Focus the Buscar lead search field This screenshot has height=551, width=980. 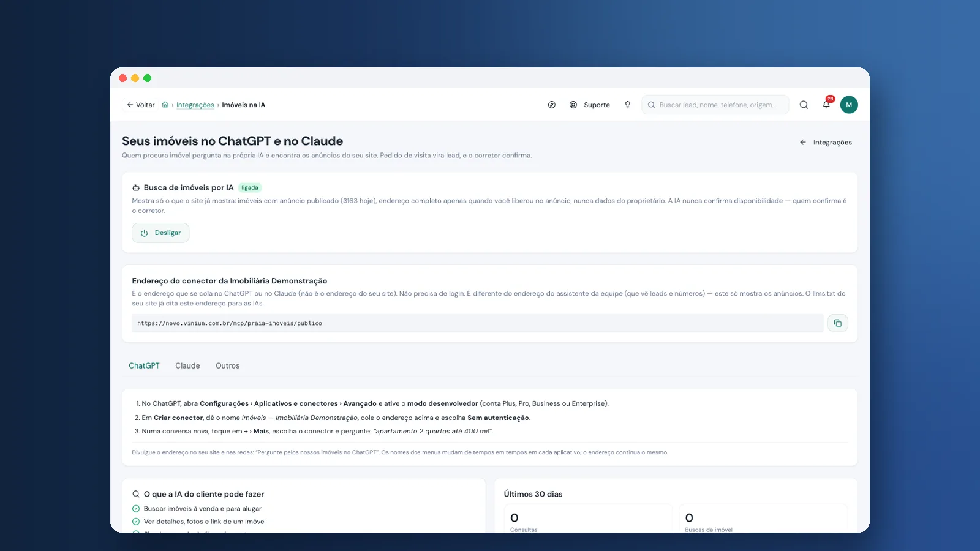click(715, 105)
